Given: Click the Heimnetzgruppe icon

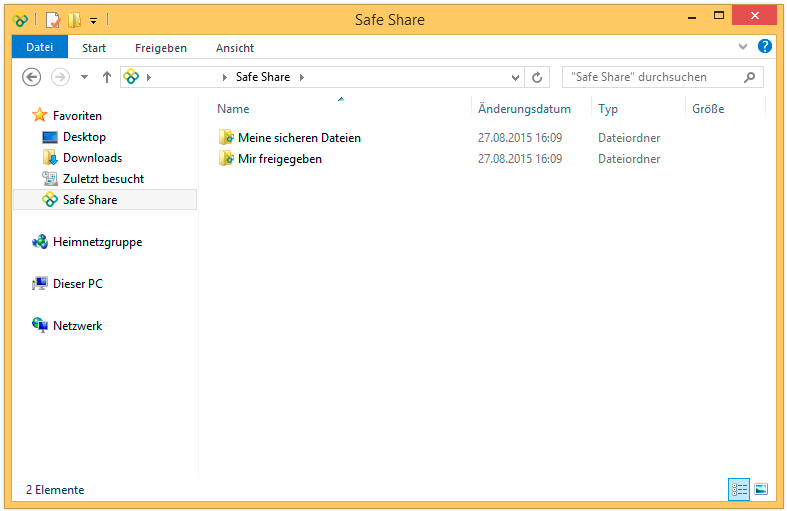Looking at the screenshot, I should tap(40, 241).
